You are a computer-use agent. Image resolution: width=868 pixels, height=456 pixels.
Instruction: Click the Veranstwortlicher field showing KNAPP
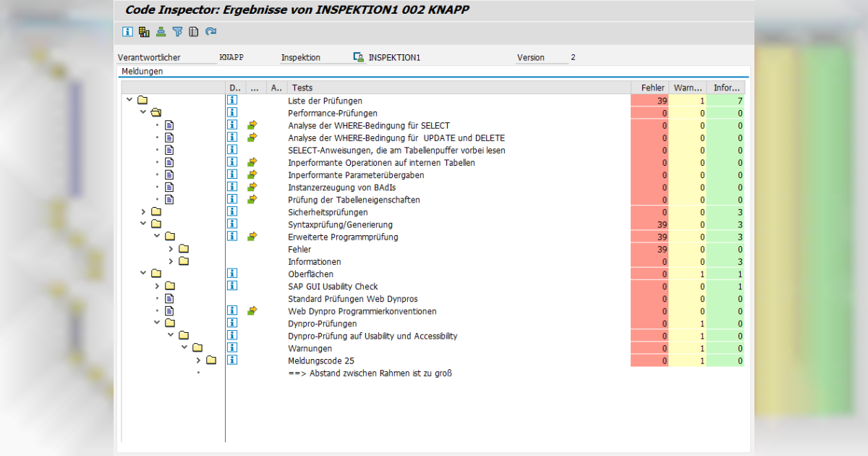pos(231,56)
